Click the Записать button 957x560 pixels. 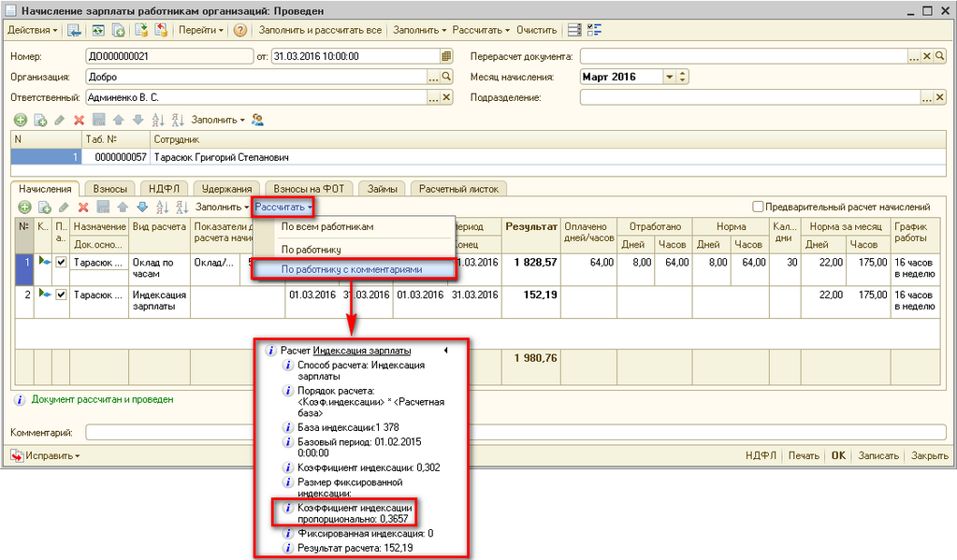pos(878,455)
